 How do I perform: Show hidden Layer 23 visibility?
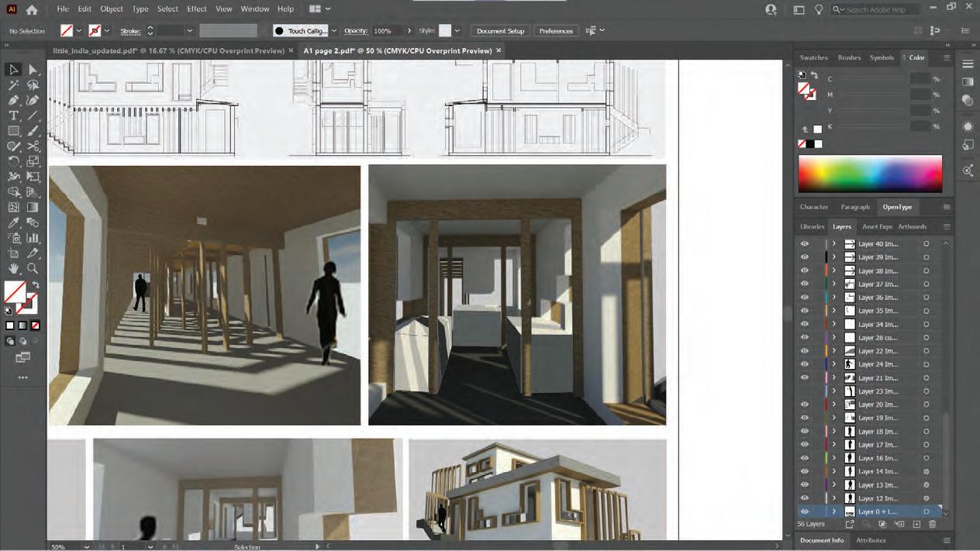(x=805, y=391)
